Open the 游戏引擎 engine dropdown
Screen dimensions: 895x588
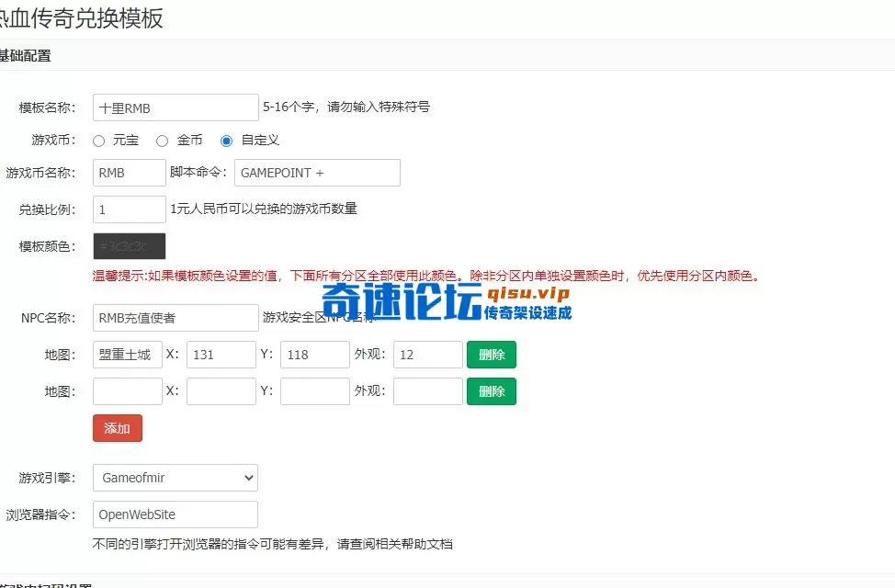(x=175, y=478)
